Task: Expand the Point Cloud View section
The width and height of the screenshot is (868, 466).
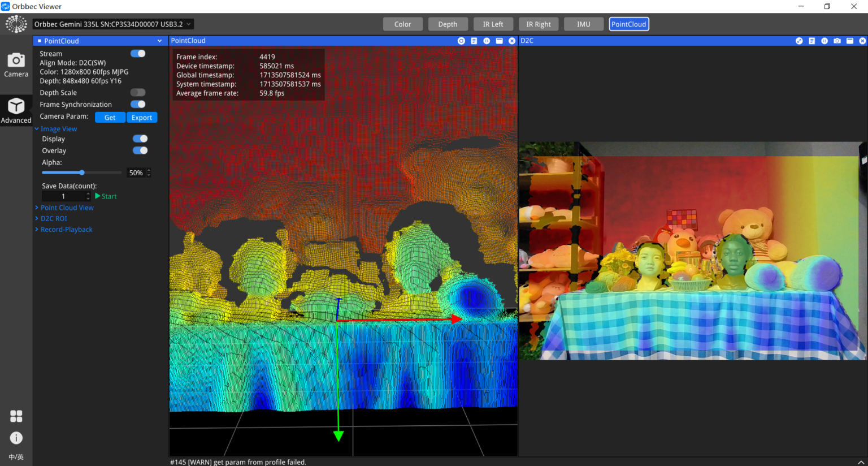Action: pyautogui.click(x=67, y=208)
